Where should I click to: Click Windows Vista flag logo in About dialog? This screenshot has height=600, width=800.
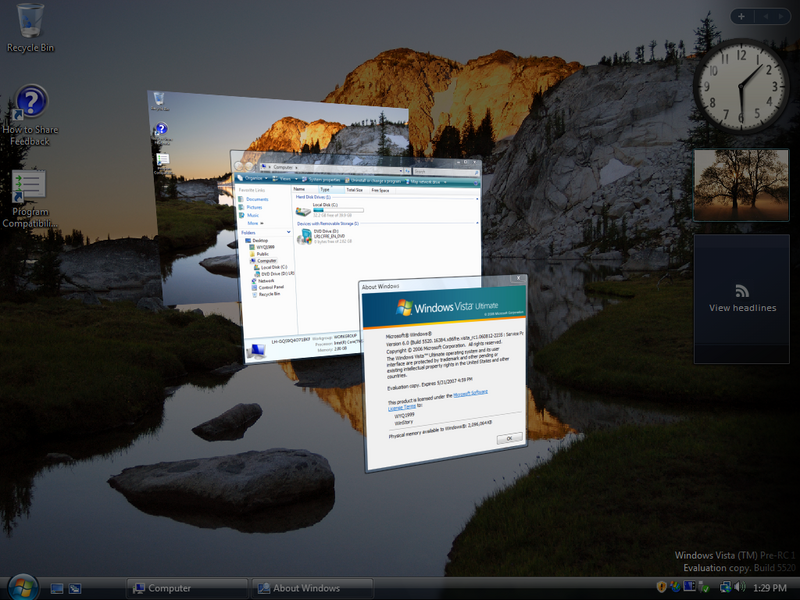click(x=404, y=307)
